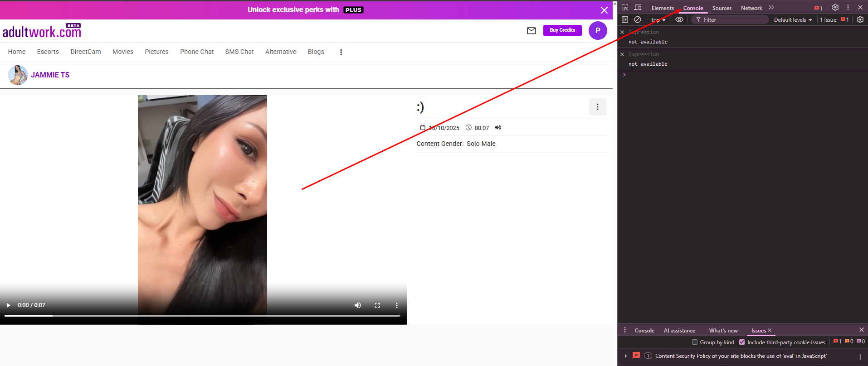Toggle the device toolbar icon
This screenshot has width=868, height=366.
point(638,8)
